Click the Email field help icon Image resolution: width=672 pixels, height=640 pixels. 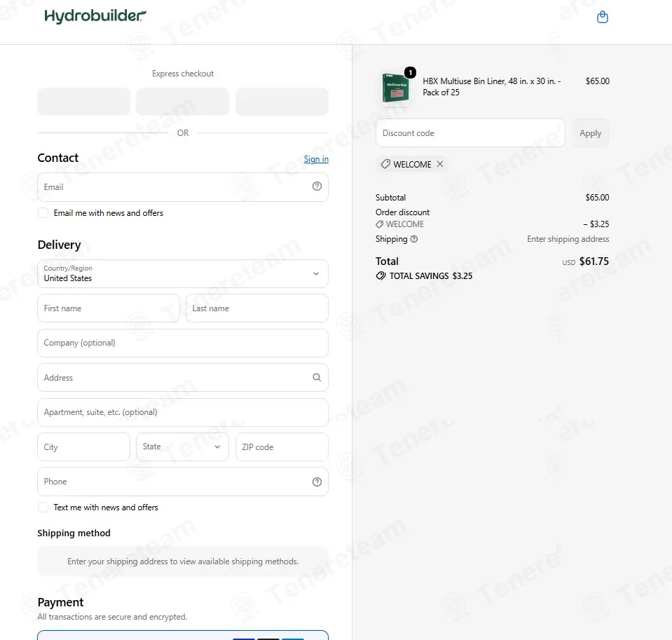point(317,186)
